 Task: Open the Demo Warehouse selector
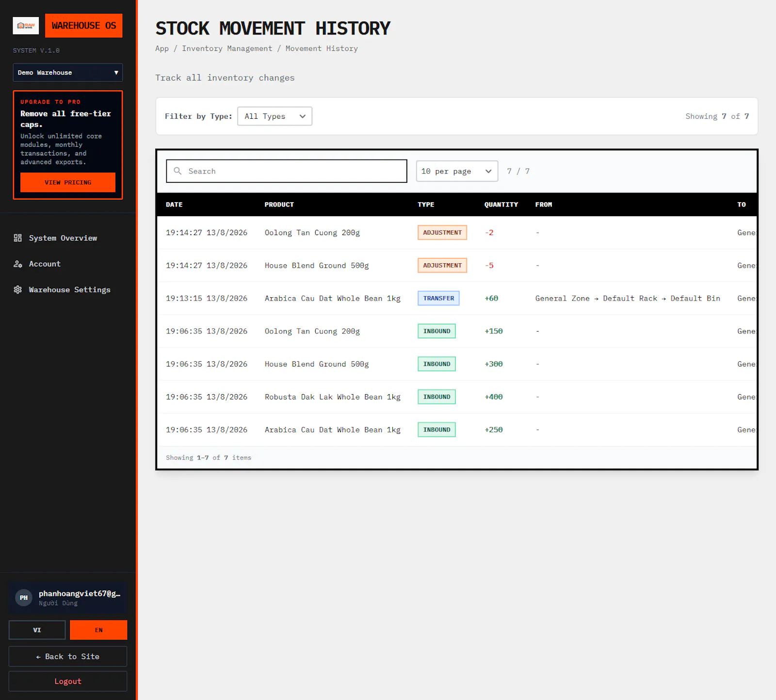68,73
